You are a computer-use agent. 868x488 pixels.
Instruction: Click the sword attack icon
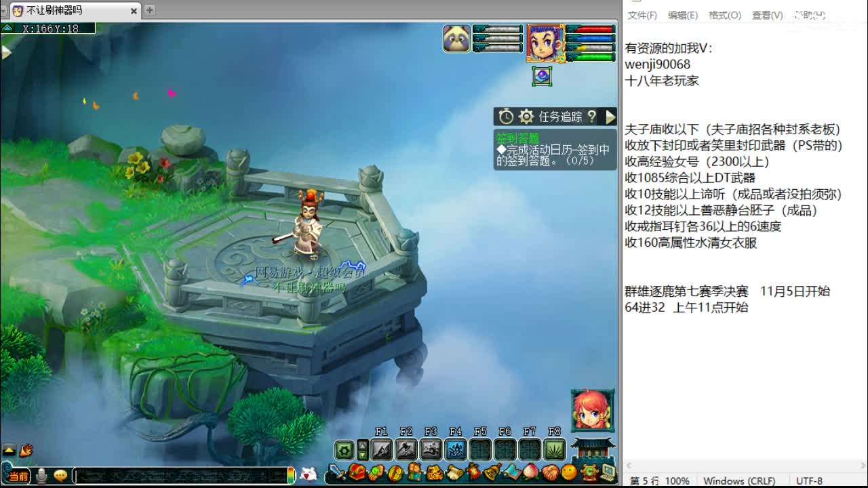(x=337, y=472)
